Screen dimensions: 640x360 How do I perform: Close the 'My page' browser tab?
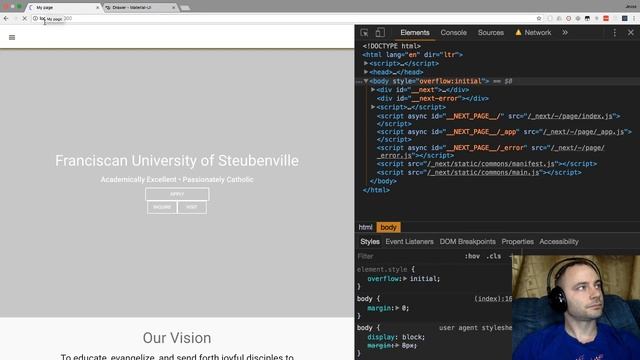(98, 7)
